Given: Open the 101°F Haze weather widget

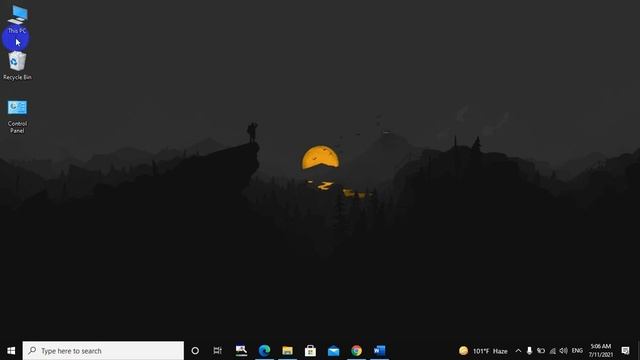Looking at the screenshot, I should pos(483,351).
